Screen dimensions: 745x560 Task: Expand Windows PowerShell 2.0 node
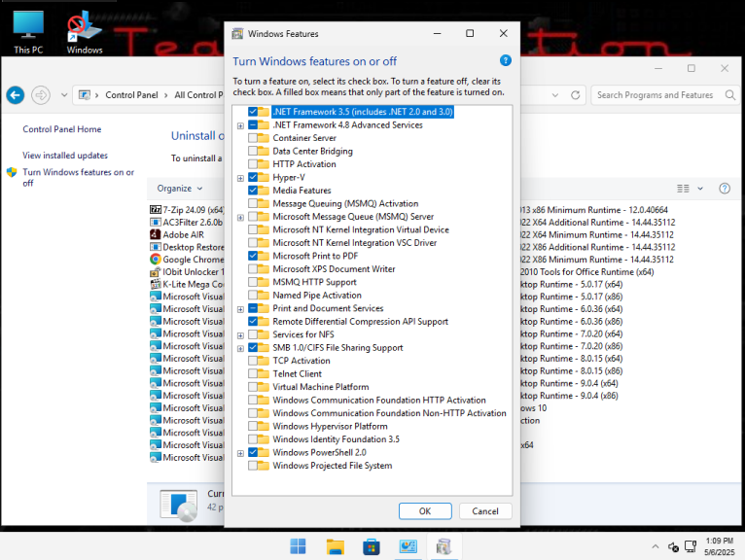point(240,454)
